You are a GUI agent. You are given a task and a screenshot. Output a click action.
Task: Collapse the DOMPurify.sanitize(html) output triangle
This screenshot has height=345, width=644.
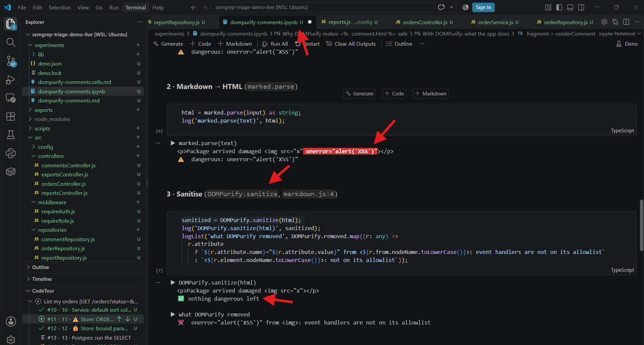pyautogui.click(x=173, y=283)
